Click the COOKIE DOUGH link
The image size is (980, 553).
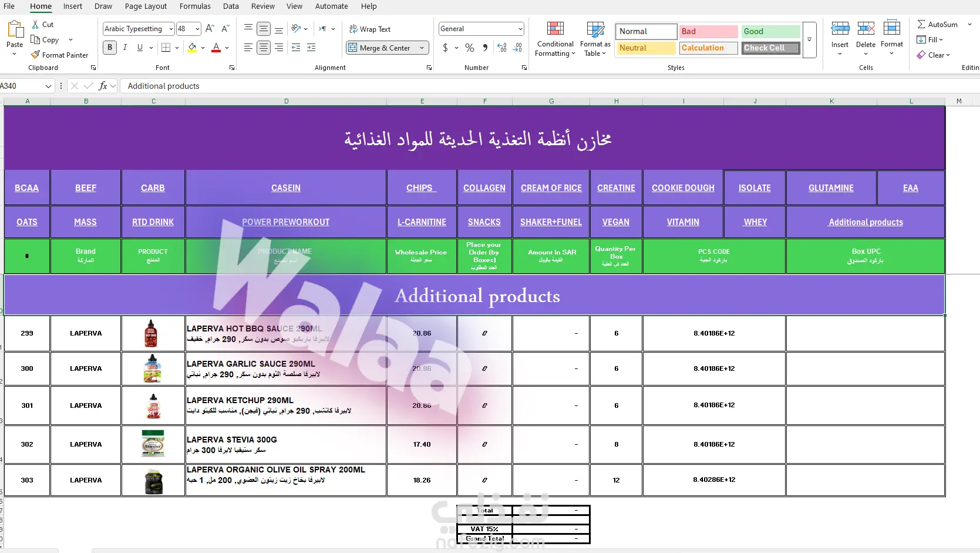coord(683,188)
